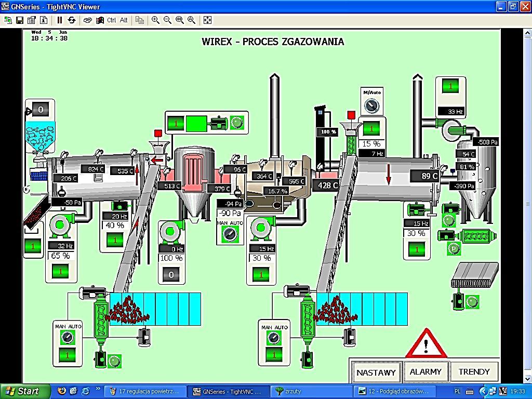The height and width of the screenshot is (399, 532).
Task: Toggle the Ctrl key toolbar button
Action: pos(111,20)
